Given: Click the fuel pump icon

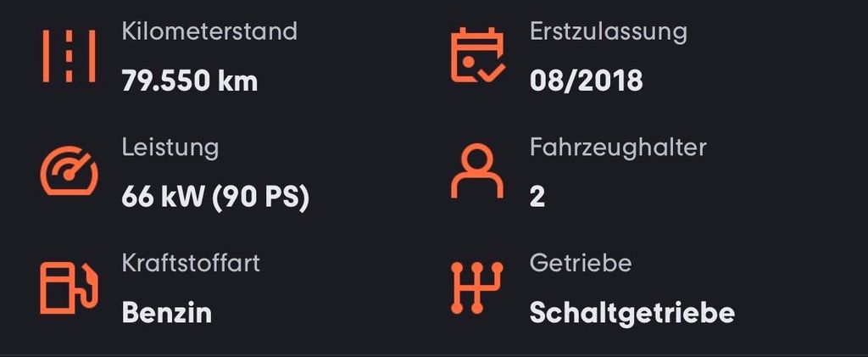Looking at the screenshot, I should click(x=66, y=288).
